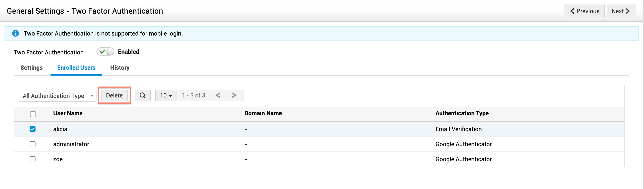Click Google Authenticator in zoe's row
This screenshot has width=644, height=189.
(464, 159)
